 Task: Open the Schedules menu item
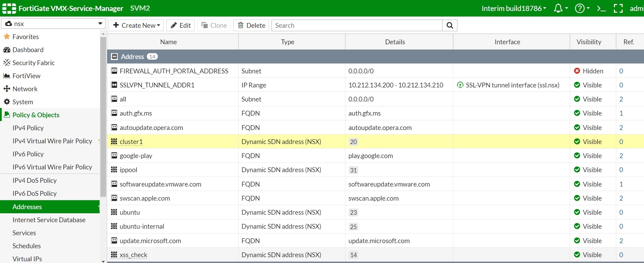pyautogui.click(x=26, y=246)
